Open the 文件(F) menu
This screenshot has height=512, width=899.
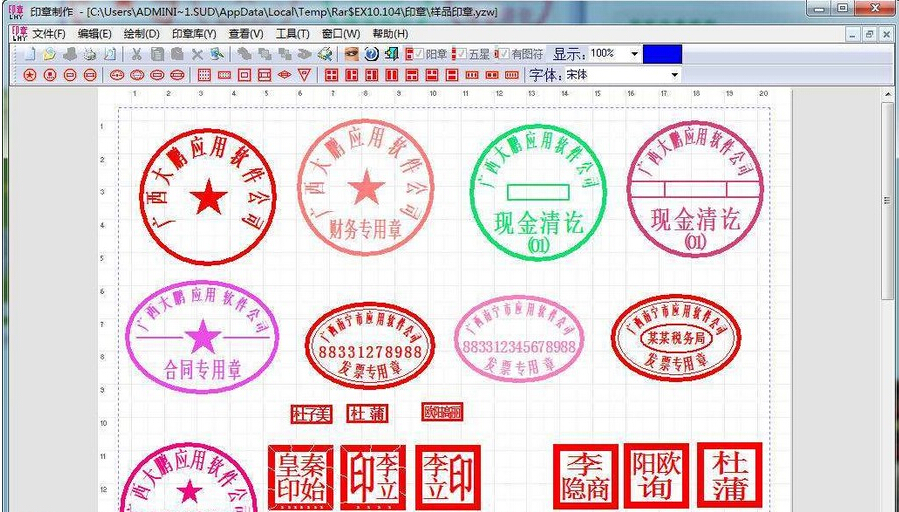(x=49, y=34)
